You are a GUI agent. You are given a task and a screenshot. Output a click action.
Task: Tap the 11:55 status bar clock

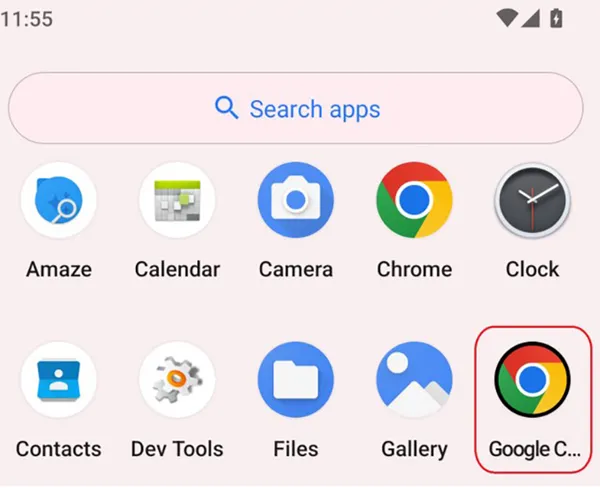coord(27,19)
